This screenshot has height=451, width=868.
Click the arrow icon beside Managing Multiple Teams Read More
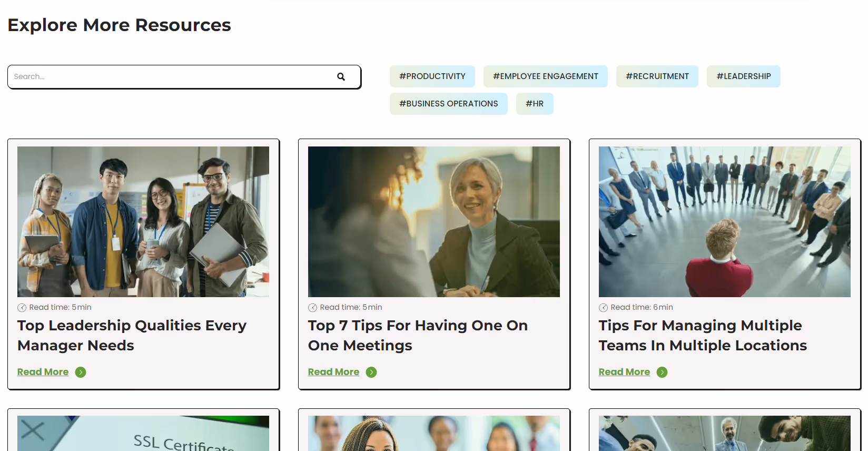(x=662, y=372)
